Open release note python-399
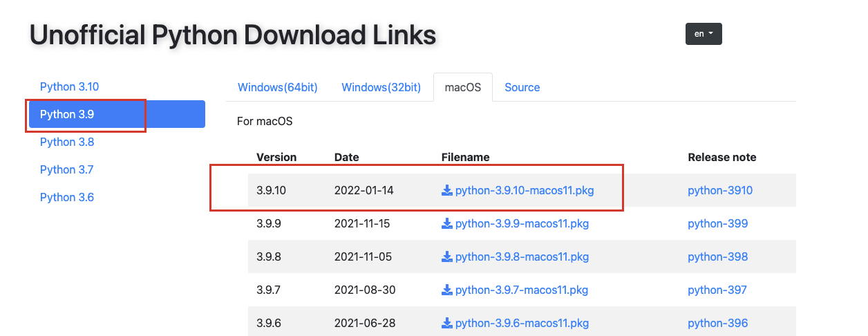The width and height of the screenshot is (868, 336). [717, 223]
